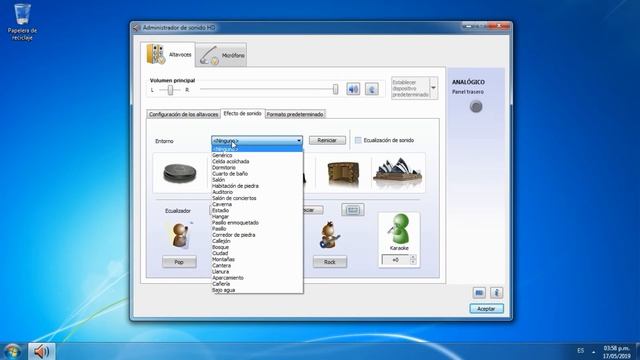Choose Estadio environment
This screenshot has width=640, height=360.
tap(257, 210)
